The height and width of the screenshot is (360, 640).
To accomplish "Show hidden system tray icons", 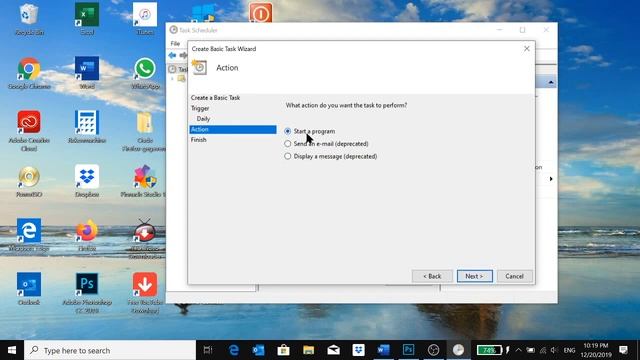I will (x=518, y=350).
